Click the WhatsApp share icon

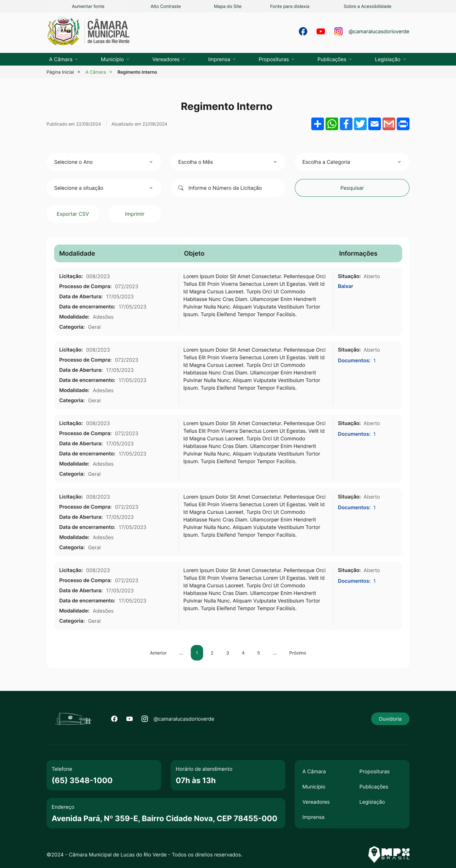pos(332,124)
